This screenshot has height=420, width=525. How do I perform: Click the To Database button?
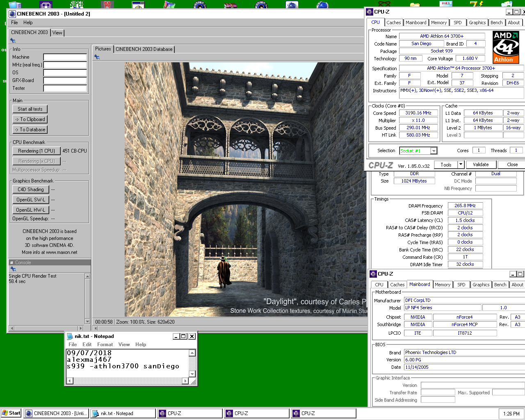point(30,130)
